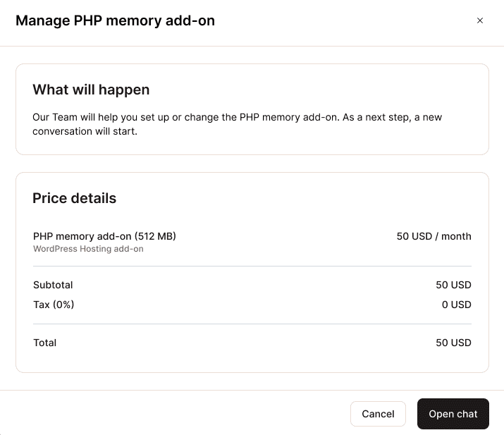This screenshot has width=504, height=435.
Task: Close the Manage PHP memory dialog
Action: [x=480, y=21]
